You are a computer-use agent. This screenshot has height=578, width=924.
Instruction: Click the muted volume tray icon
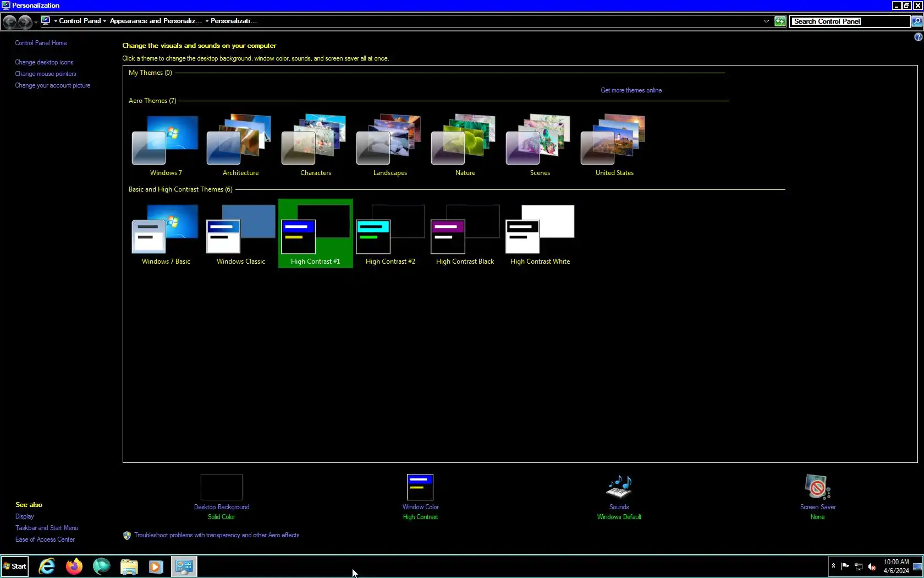(872, 566)
